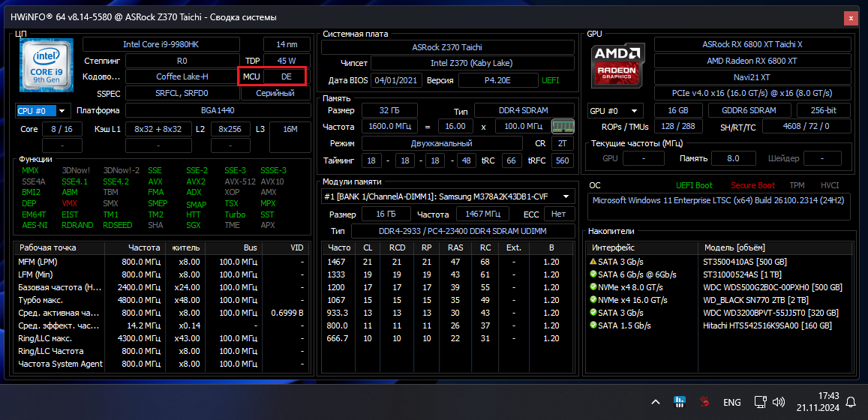The width and height of the screenshot is (868, 420).
Task: Click the Двухканальный mode field
Action: coord(442,143)
